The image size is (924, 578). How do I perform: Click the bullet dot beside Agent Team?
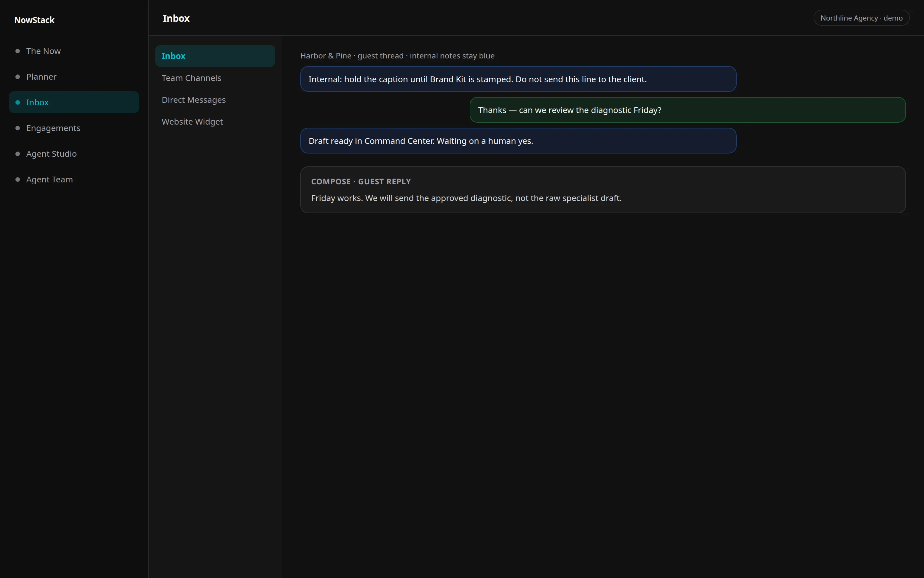point(18,179)
